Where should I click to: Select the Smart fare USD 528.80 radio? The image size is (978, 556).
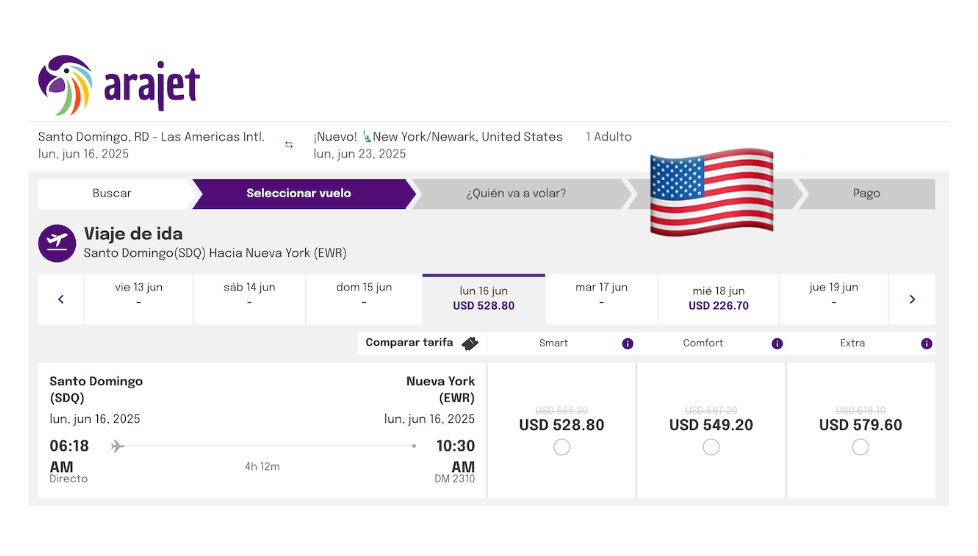pyautogui.click(x=561, y=447)
